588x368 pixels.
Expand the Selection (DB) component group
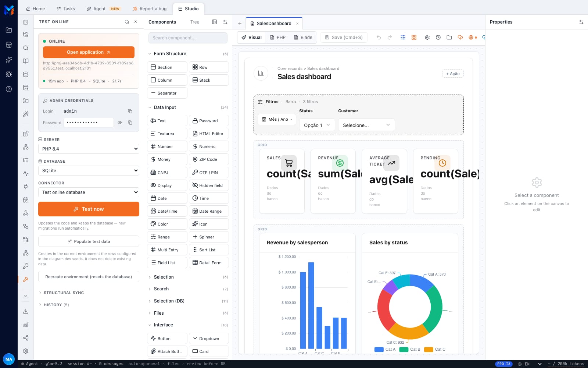(188, 301)
